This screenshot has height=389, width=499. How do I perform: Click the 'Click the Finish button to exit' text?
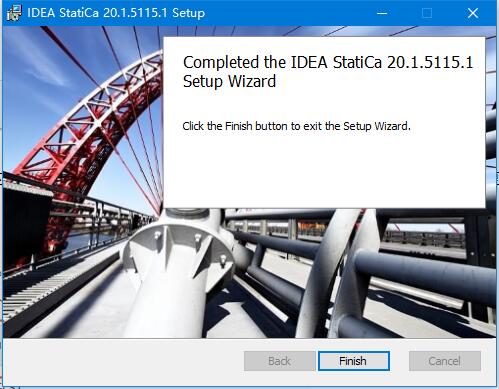(x=296, y=126)
